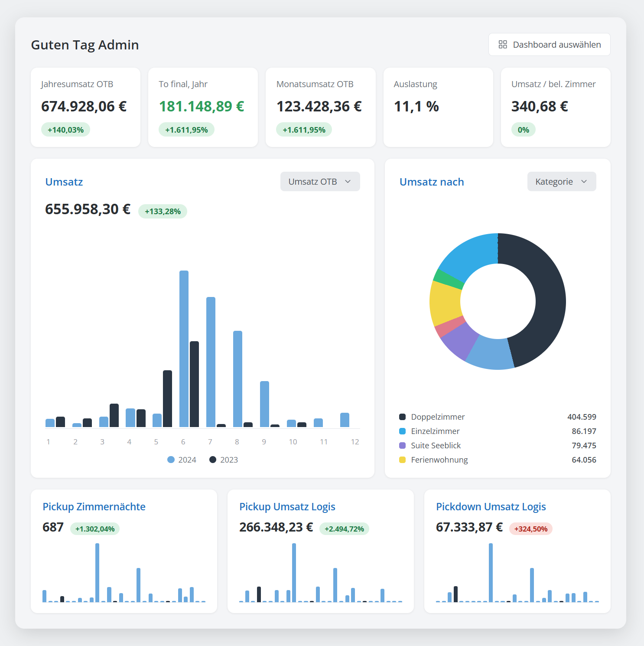The height and width of the screenshot is (646, 644).
Task: Open the Pickup Zimmernächte heading
Action: point(94,506)
